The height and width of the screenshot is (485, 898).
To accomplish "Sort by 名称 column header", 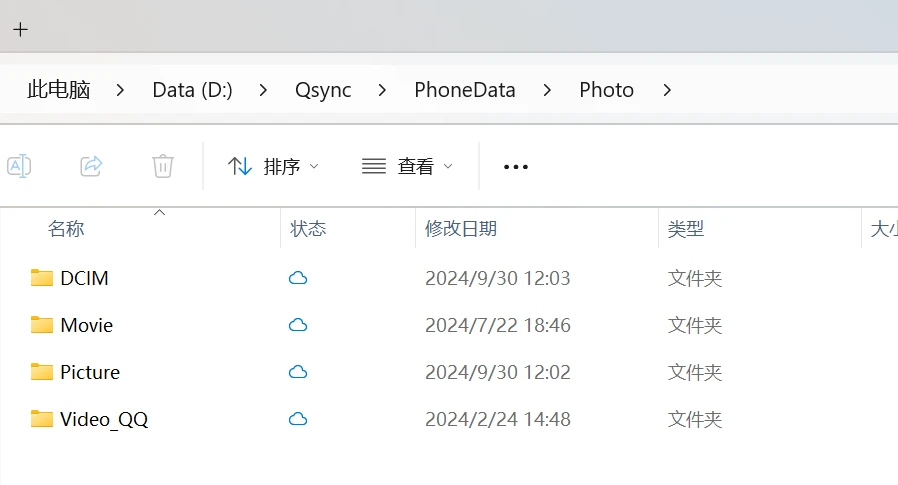I will pyautogui.click(x=66, y=229).
